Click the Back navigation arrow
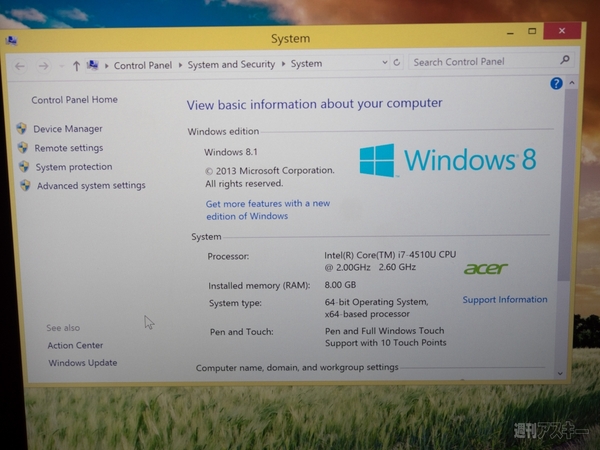This screenshot has width=600, height=450. click(20, 67)
